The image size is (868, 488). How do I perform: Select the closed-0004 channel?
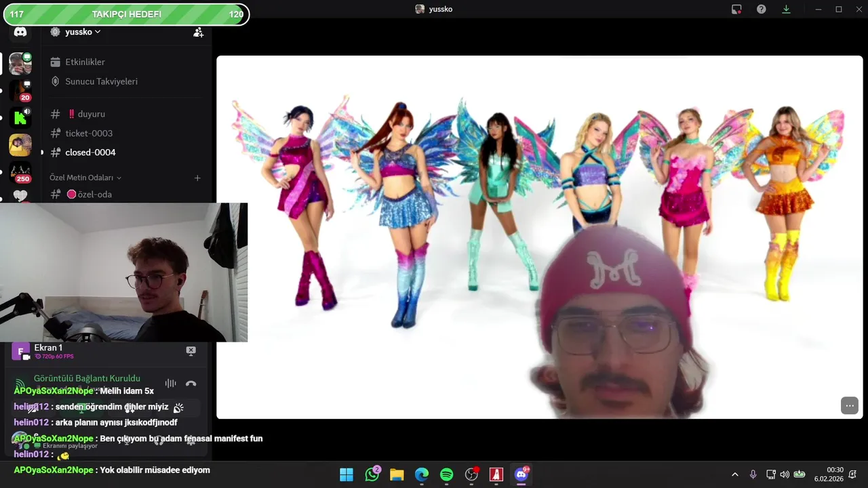point(90,152)
